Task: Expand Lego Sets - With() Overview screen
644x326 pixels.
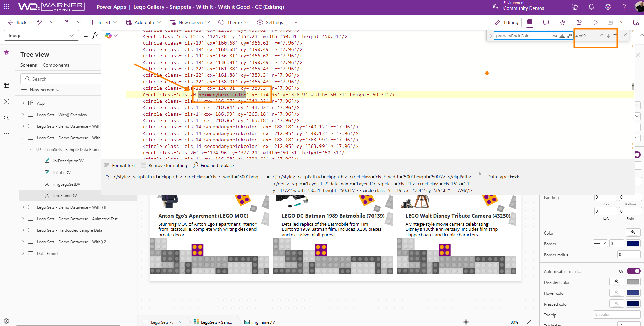Action: pyautogui.click(x=23, y=115)
